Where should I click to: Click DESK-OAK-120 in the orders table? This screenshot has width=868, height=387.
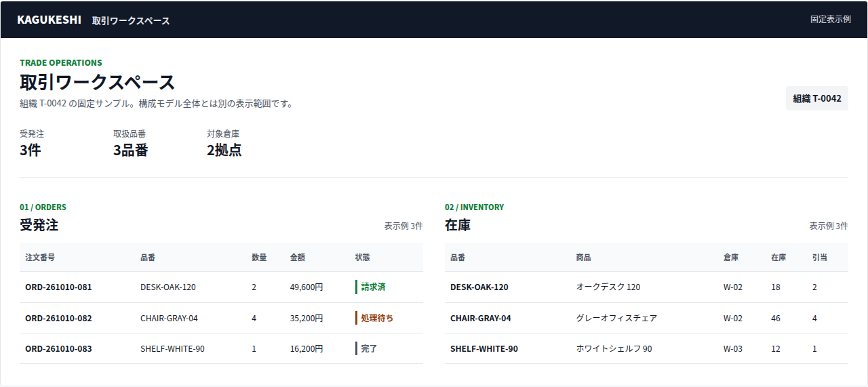point(168,287)
